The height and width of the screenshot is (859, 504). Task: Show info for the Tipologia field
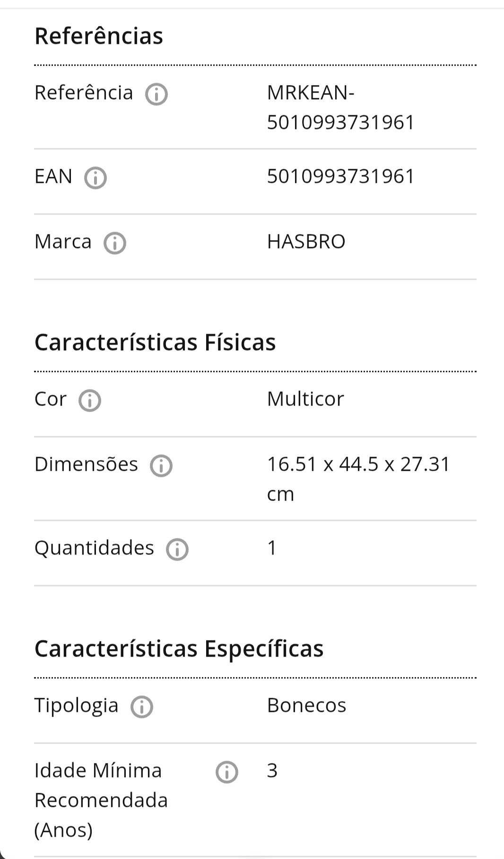(141, 707)
